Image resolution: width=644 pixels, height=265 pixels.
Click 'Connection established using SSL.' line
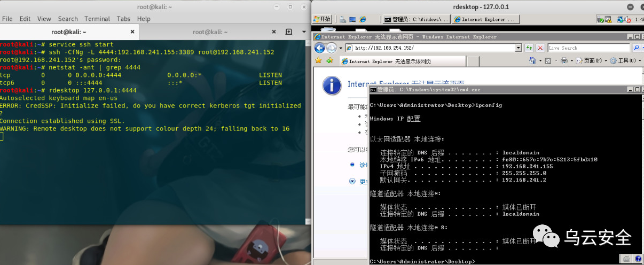[62, 121]
